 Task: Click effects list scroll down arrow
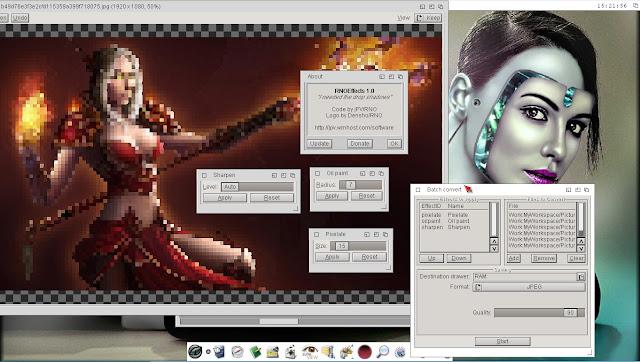494,248
